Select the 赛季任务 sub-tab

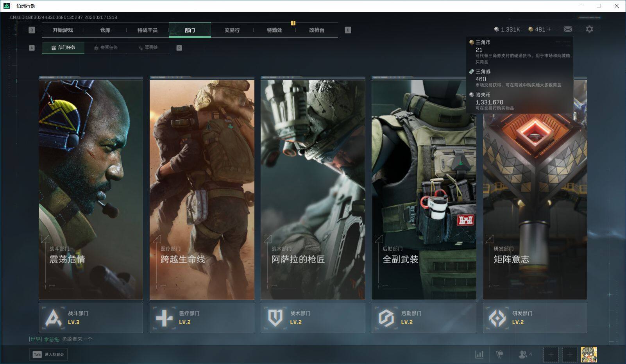pyautogui.click(x=106, y=48)
